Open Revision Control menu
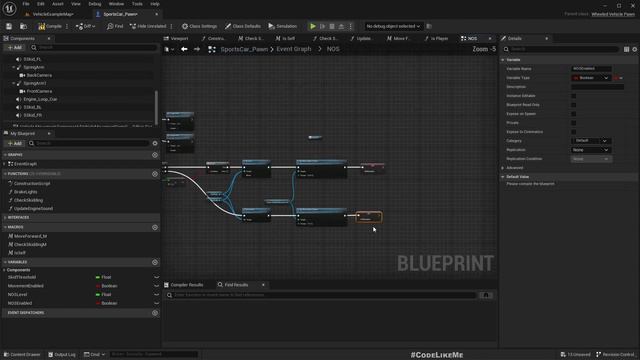The height and width of the screenshot is (360, 640). click(x=615, y=354)
